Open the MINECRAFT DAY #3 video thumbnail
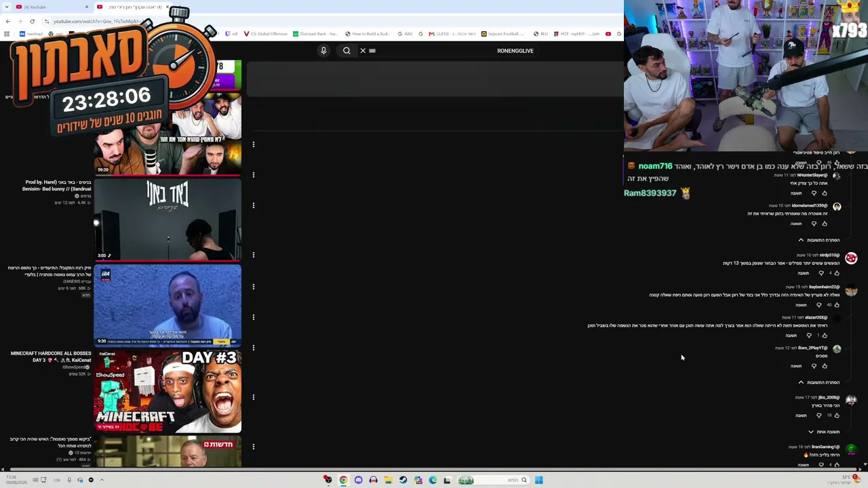Viewport: 868px width, 488px height. [167, 391]
